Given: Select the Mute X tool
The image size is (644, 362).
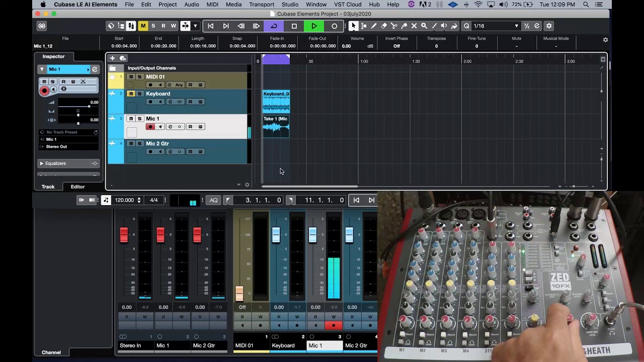Looking at the screenshot, I should (414, 26).
